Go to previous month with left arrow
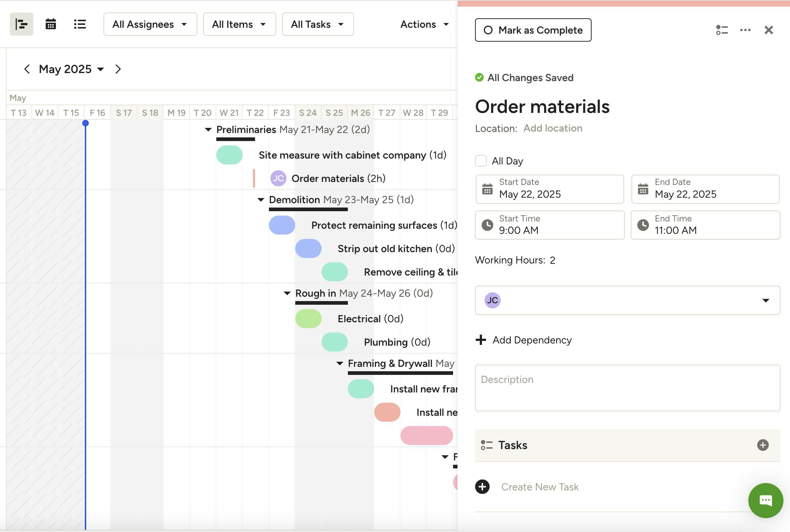 (27, 69)
